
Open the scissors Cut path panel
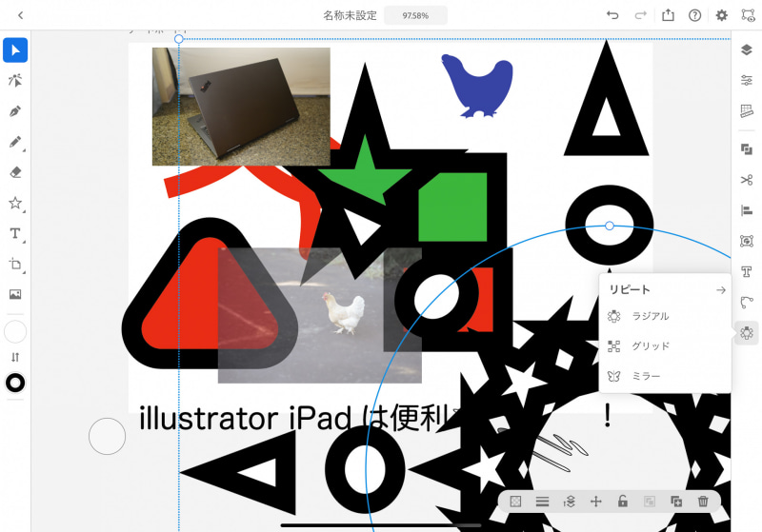pyautogui.click(x=747, y=180)
